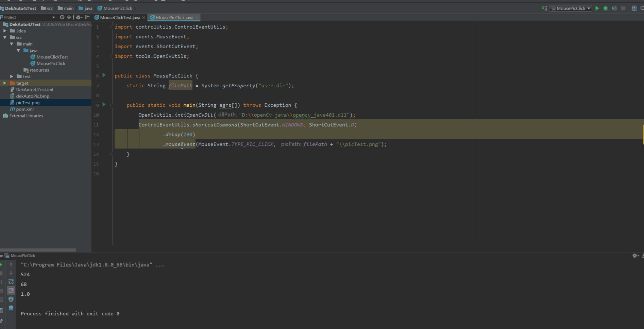Viewport: 644px width, 329px height.
Task: Click run gutter arrow beside main method
Action: (104, 105)
